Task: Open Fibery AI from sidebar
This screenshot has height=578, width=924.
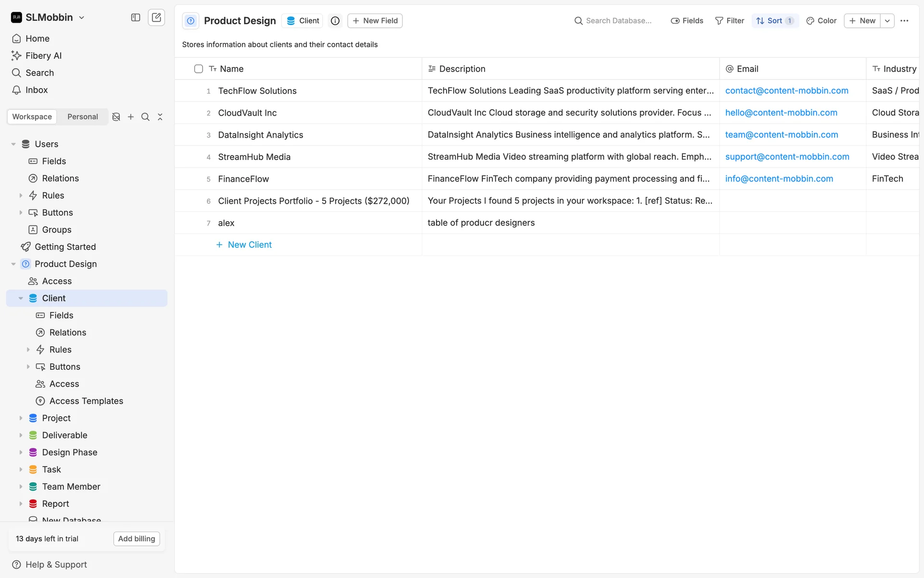Action: coord(43,55)
